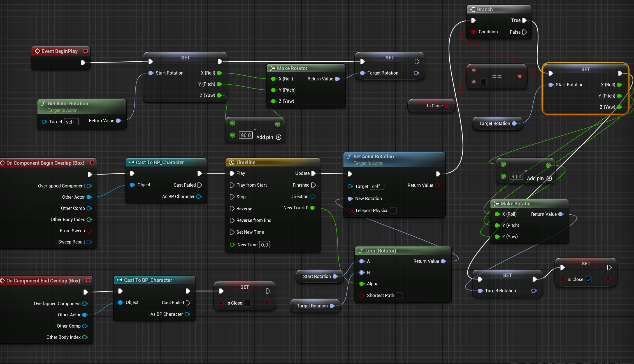Click the upper Cast To BP_Character icon

131,163
